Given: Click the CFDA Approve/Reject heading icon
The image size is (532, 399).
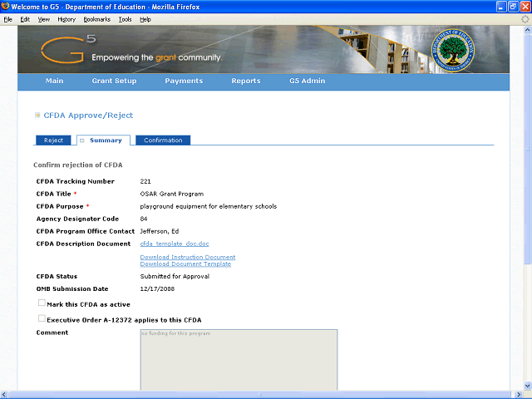Looking at the screenshot, I should pyautogui.click(x=37, y=116).
